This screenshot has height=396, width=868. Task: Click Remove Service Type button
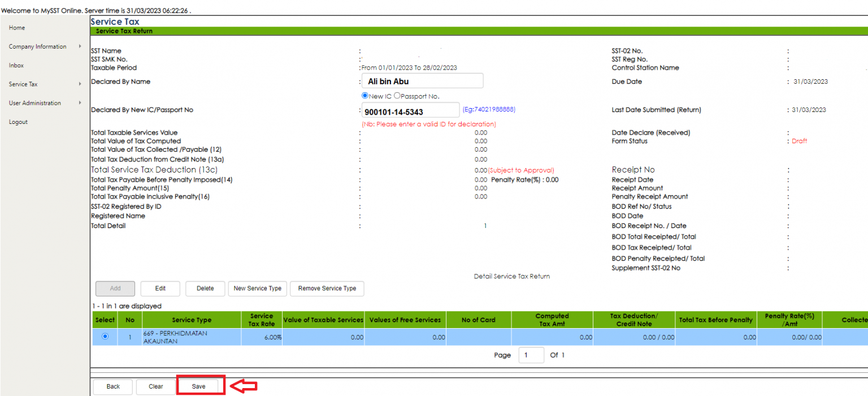click(327, 289)
